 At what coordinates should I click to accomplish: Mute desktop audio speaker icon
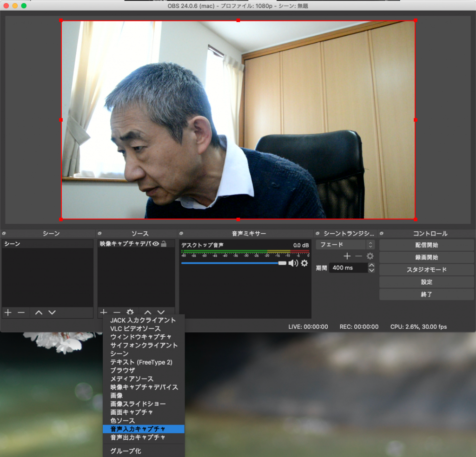[x=293, y=263]
